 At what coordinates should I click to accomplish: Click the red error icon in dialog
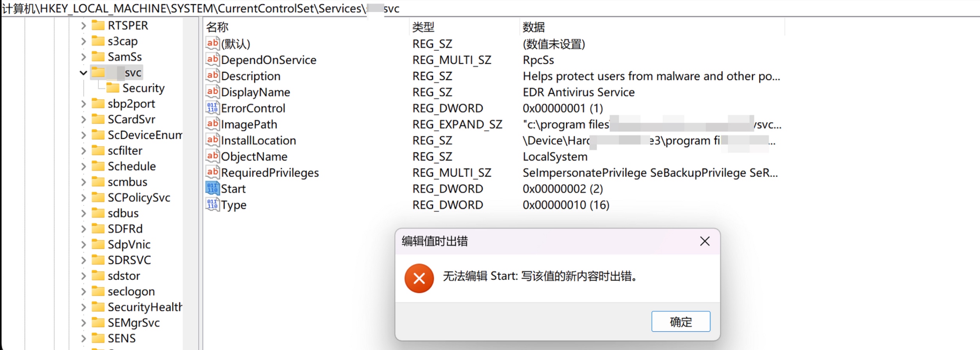[x=419, y=278]
